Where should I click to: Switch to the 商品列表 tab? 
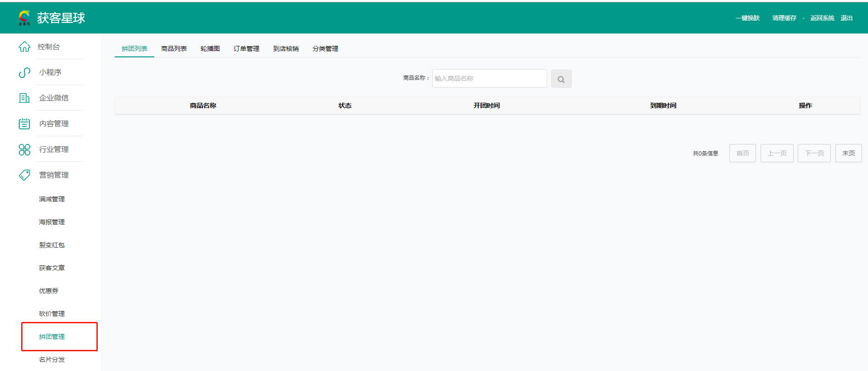pos(174,49)
